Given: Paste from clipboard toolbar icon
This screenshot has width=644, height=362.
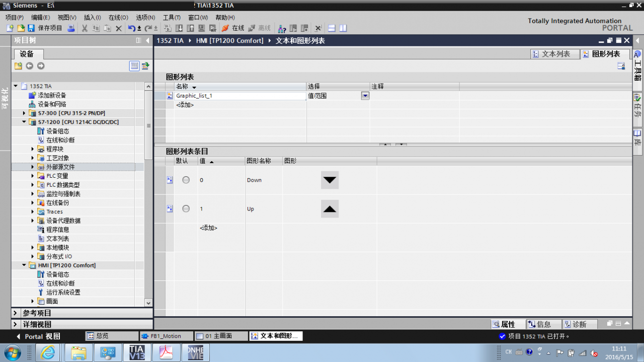Looking at the screenshot, I should 107,28.
